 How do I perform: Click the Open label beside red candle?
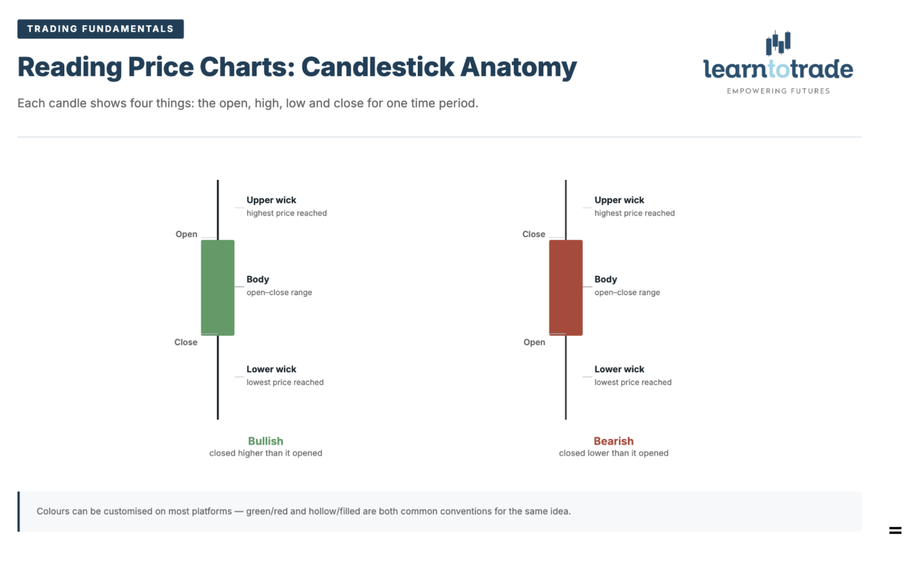534,342
